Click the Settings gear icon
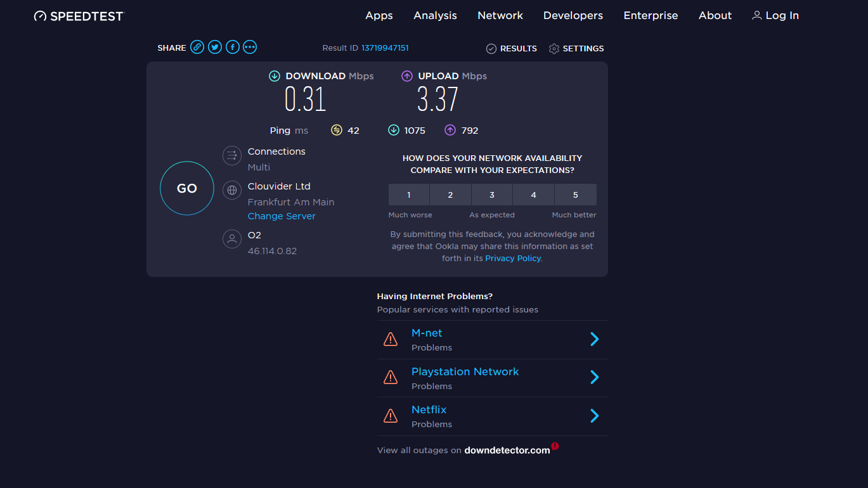Viewport: 868px width, 488px height. [x=554, y=49]
